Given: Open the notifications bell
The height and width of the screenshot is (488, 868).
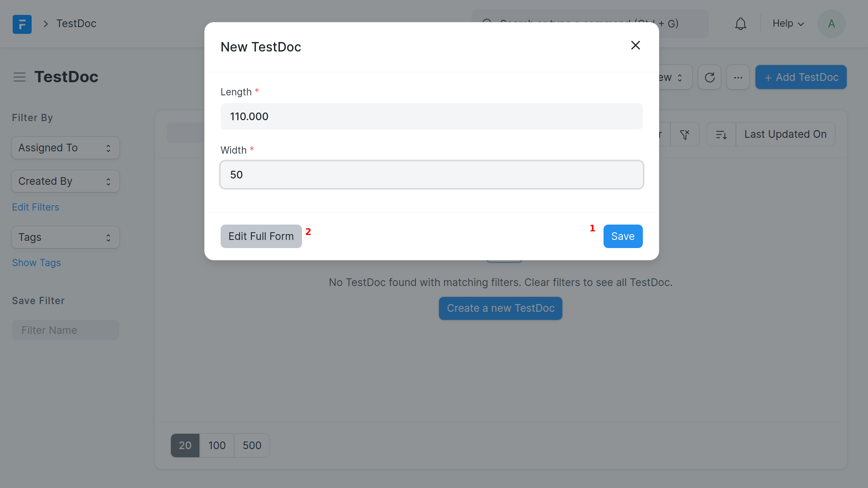Looking at the screenshot, I should point(741,24).
